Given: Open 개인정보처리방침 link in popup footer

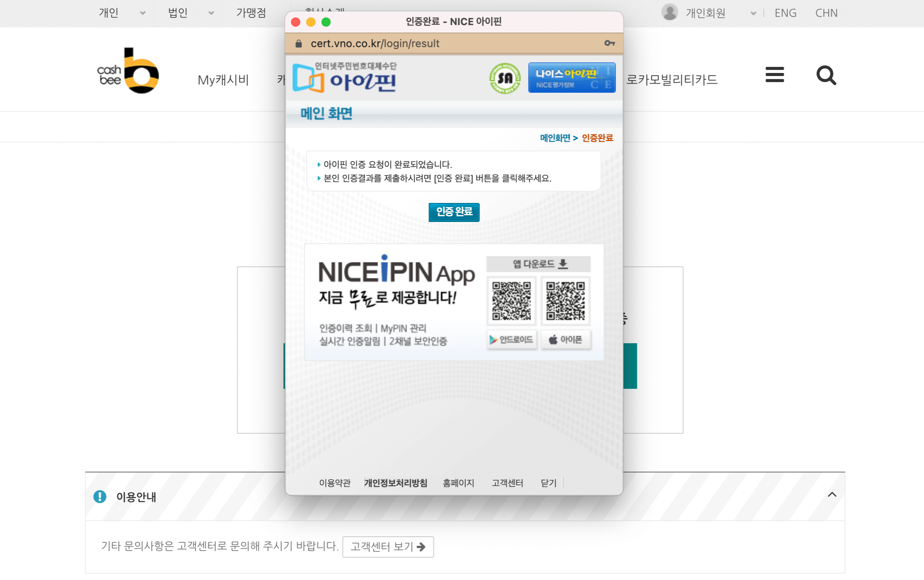Looking at the screenshot, I should point(395,483).
